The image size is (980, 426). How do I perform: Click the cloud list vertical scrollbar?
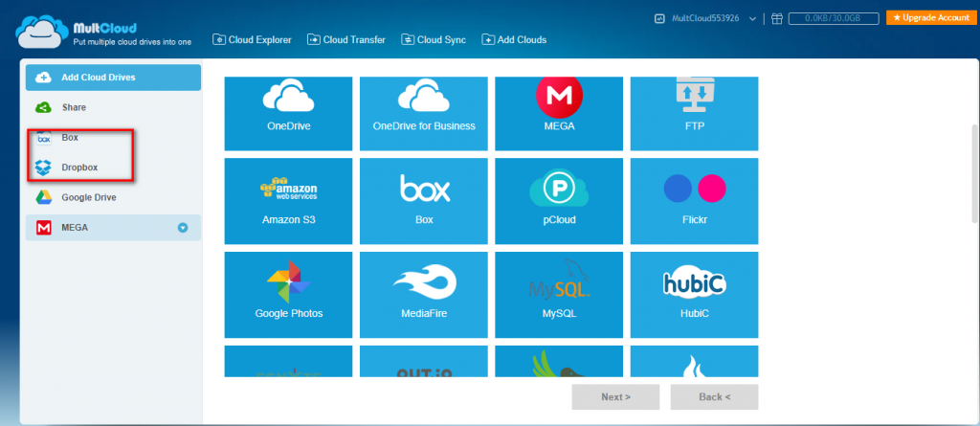pos(974,172)
